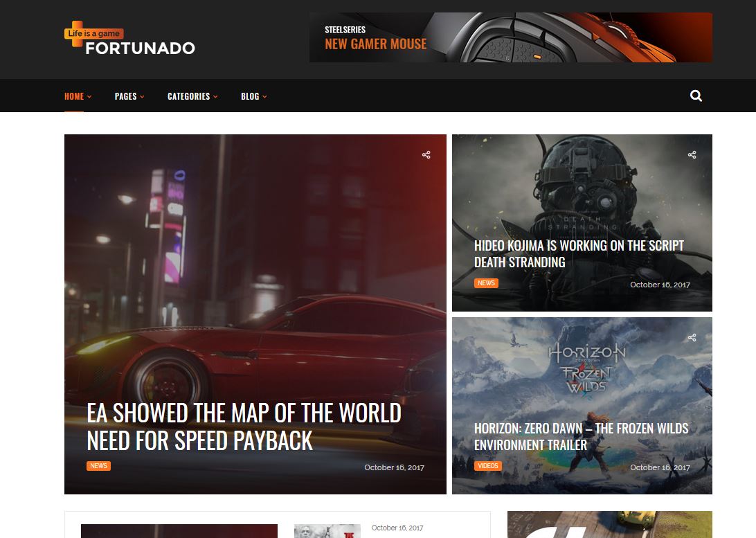Open the EA Showed the Map headline
The height and width of the screenshot is (538, 756).
coord(244,427)
